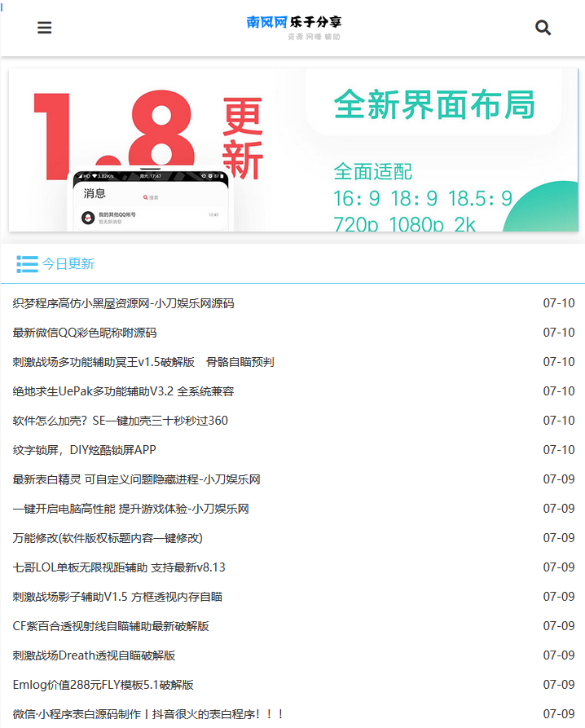
Task: Open 软件怎么加壳 SE一键加壳 article
Action: click(121, 421)
